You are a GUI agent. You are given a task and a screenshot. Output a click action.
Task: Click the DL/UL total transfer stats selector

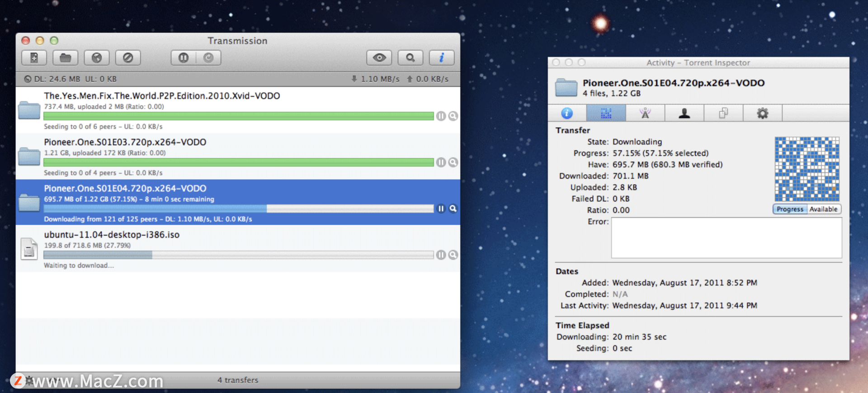point(70,79)
